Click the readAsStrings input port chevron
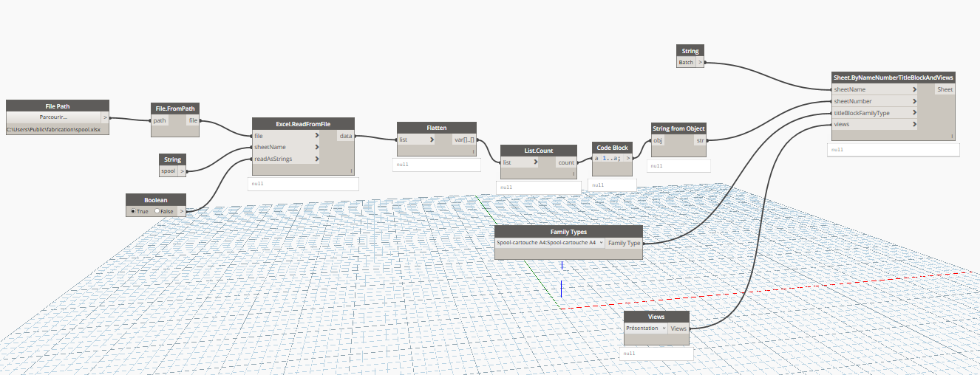This screenshot has width=980, height=375. point(317,159)
